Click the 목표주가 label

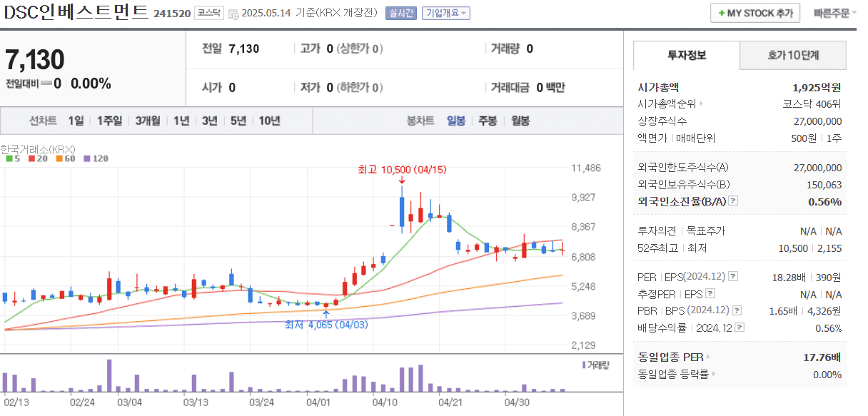pos(706,230)
